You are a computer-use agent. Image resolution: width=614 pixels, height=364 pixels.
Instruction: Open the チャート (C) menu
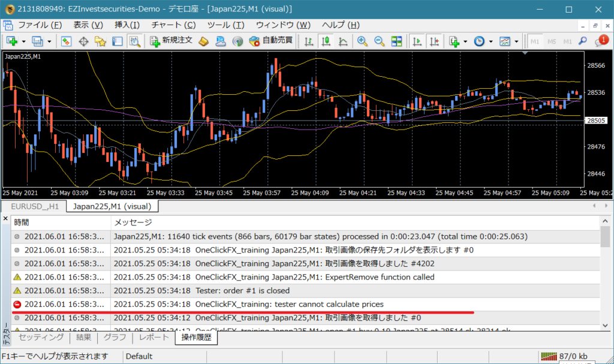pyautogui.click(x=173, y=25)
